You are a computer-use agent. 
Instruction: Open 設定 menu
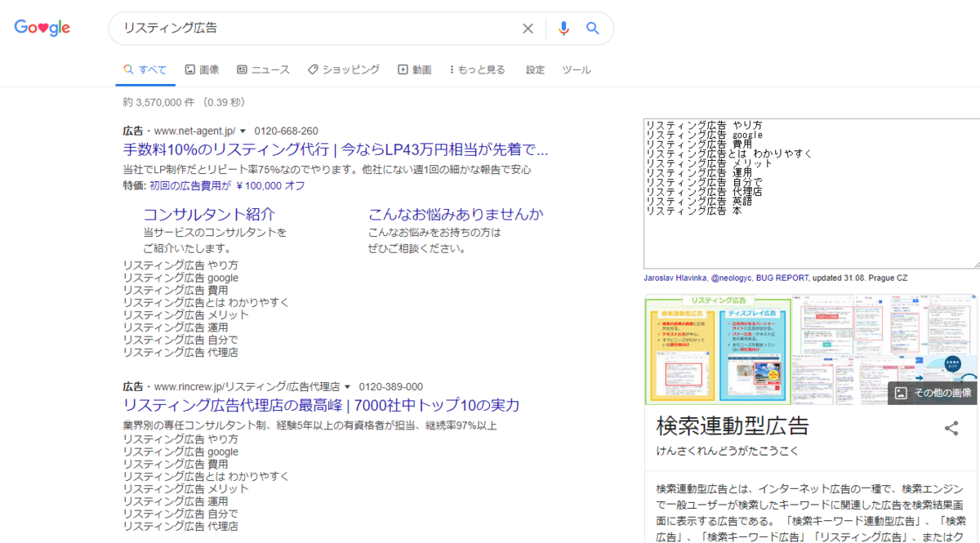pyautogui.click(x=535, y=69)
